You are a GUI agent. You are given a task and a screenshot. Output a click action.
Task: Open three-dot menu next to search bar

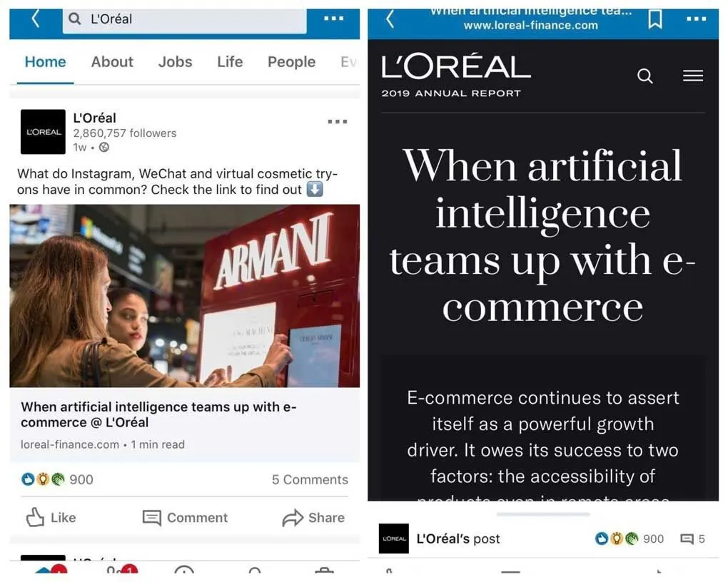[x=333, y=19]
